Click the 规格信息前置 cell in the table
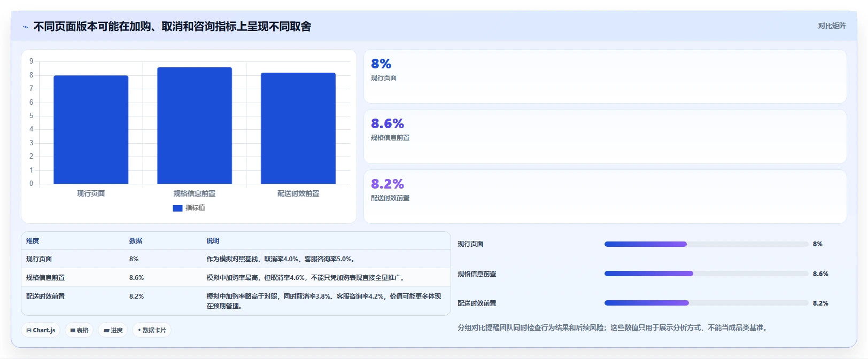The width and height of the screenshot is (868, 359). 45,278
